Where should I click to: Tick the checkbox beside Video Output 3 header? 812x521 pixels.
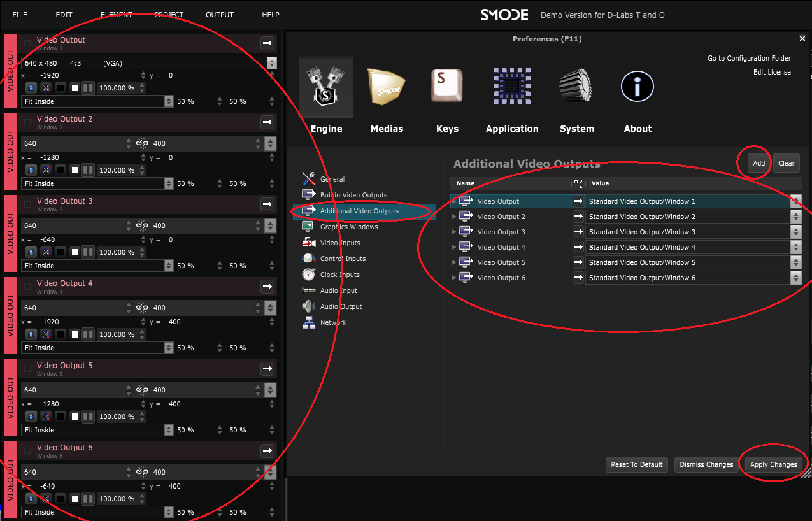pos(27,204)
